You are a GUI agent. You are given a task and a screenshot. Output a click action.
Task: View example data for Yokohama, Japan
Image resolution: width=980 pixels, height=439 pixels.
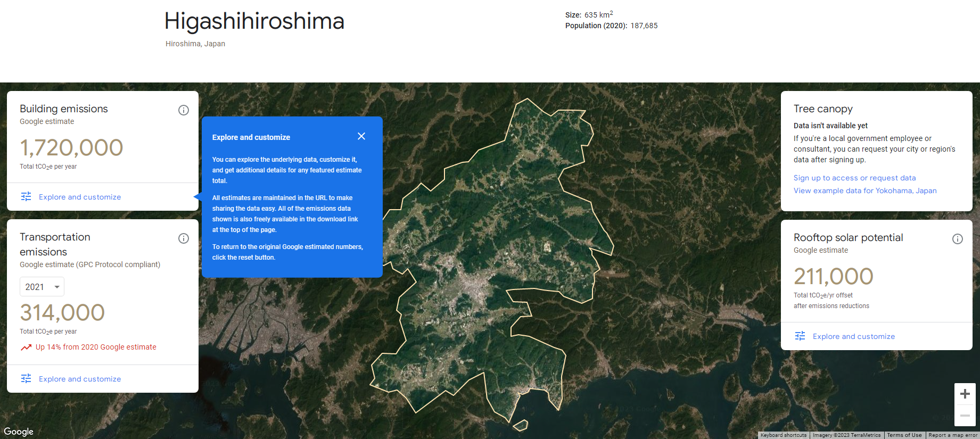865,190
